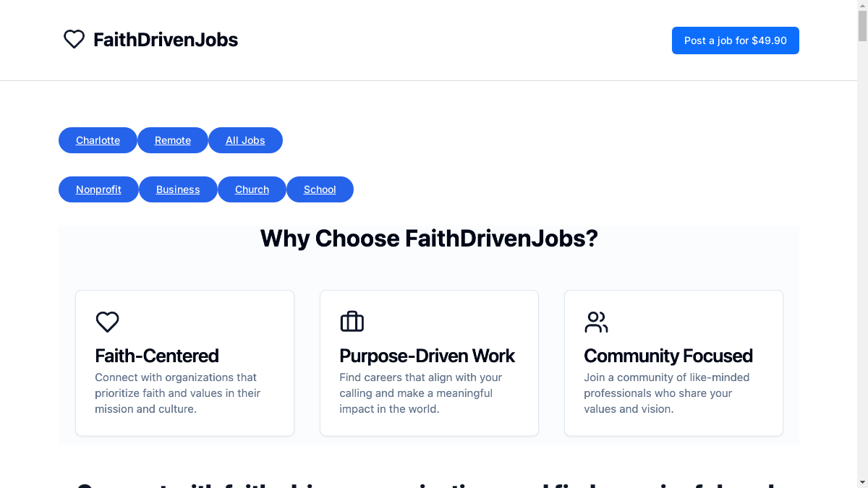The width and height of the screenshot is (868, 488).
Task: Click the people icon for Community Focused
Action: click(596, 322)
